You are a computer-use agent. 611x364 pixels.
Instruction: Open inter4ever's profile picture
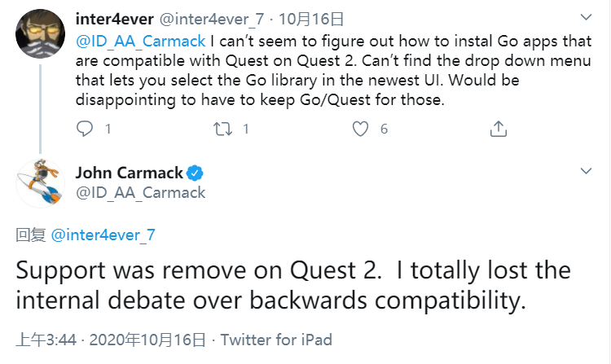[x=40, y=32]
